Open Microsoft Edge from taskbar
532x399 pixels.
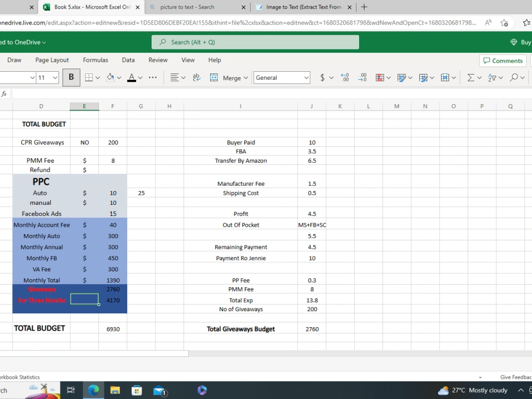(93, 390)
